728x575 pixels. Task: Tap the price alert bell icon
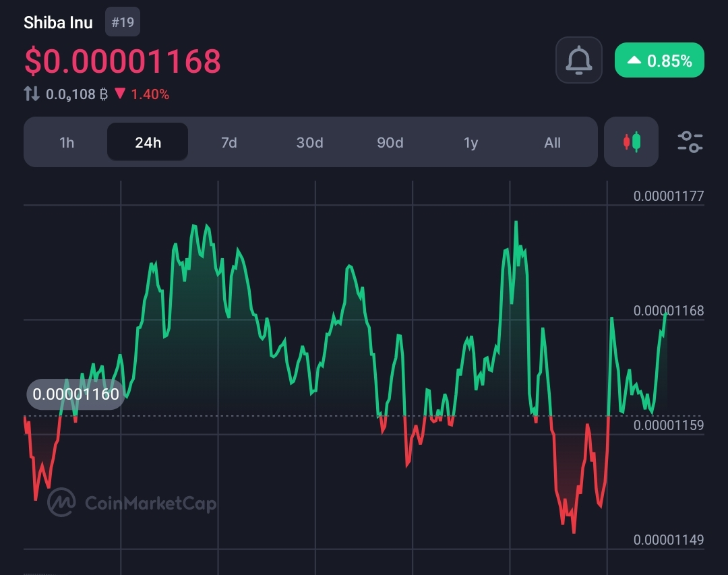coord(578,61)
